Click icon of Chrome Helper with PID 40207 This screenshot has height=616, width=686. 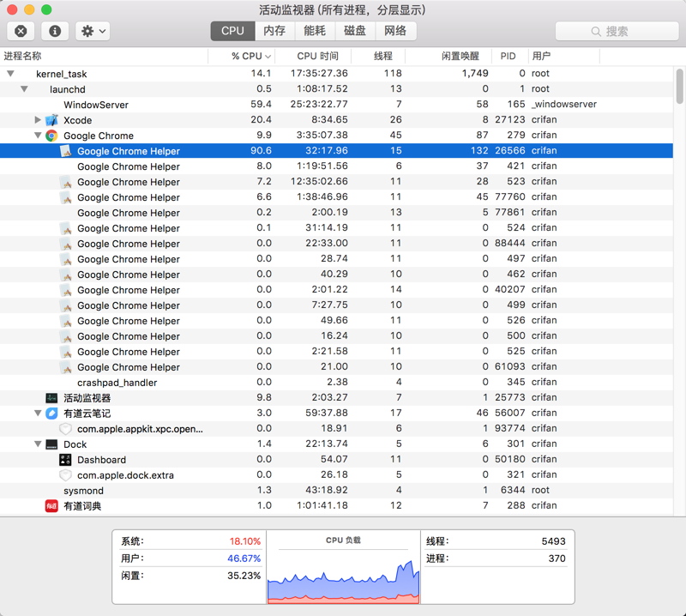point(66,290)
